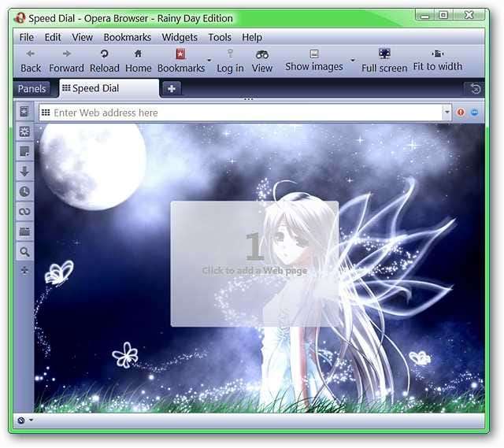Image resolution: width=504 pixels, height=448 pixels.
Task: Open the Bookmarks toolbar button
Action: [x=181, y=61]
